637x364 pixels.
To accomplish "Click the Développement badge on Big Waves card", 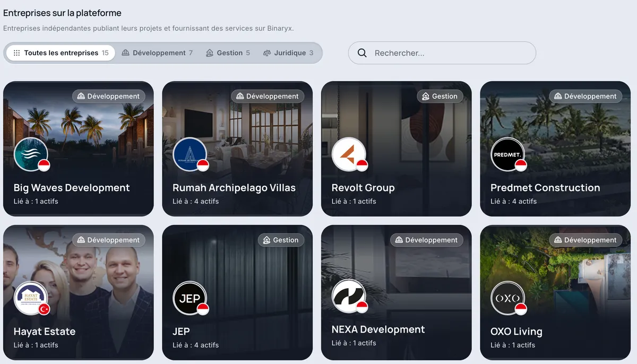I will point(109,96).
